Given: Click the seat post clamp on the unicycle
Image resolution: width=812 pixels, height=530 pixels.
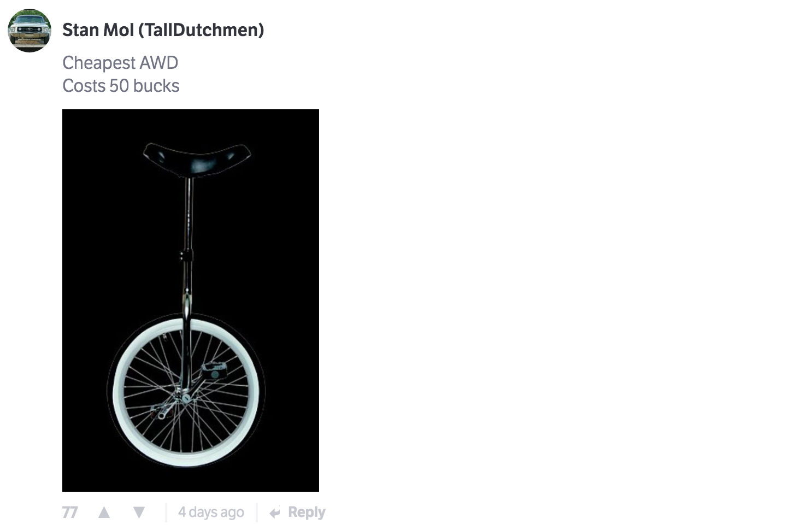Looking at the screenshot, I should click(x=186, y=255).
